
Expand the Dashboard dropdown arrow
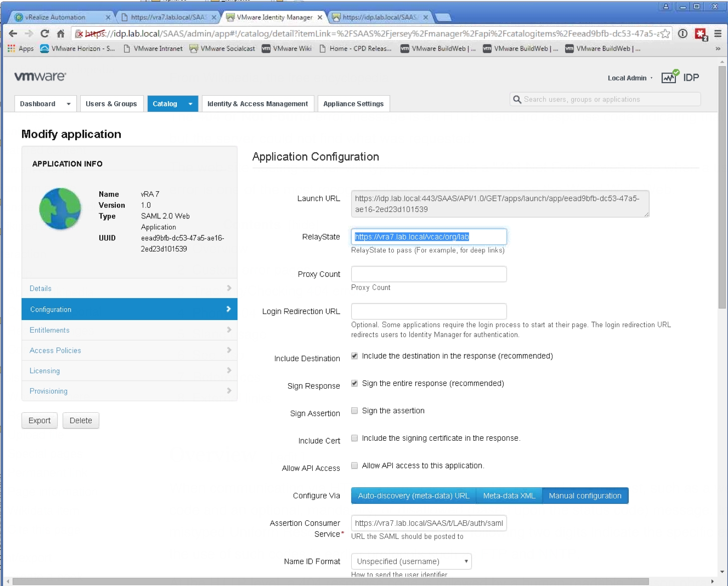coord(69,104)
